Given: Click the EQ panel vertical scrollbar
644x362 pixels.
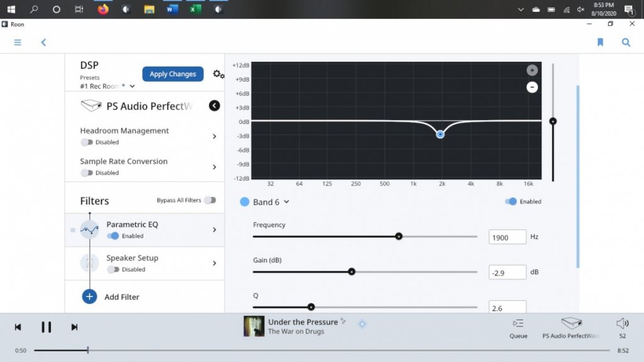Looking at the screenshot, I should [x=578, y=177].
